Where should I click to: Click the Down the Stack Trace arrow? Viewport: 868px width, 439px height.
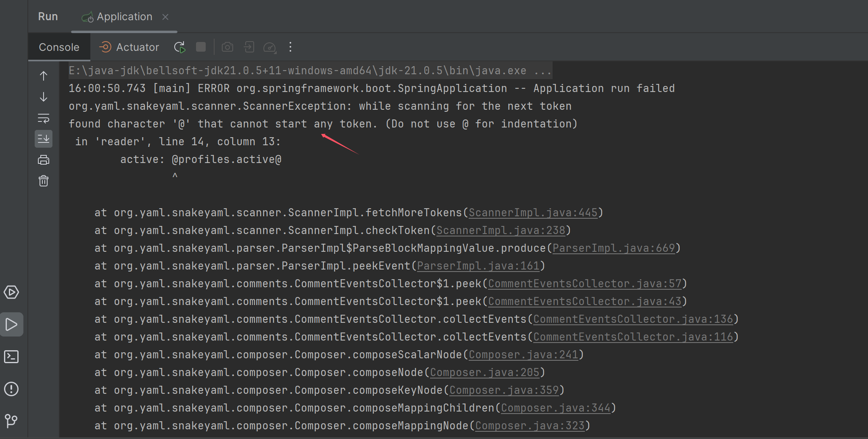(44, 97)
